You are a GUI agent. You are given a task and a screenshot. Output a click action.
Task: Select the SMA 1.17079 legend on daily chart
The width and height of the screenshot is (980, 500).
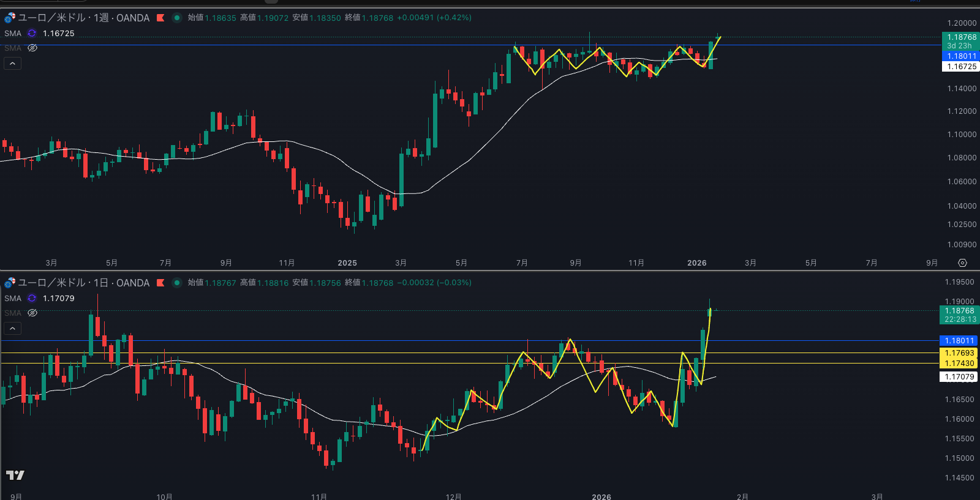pyautogui.click(x=13, y=299)
